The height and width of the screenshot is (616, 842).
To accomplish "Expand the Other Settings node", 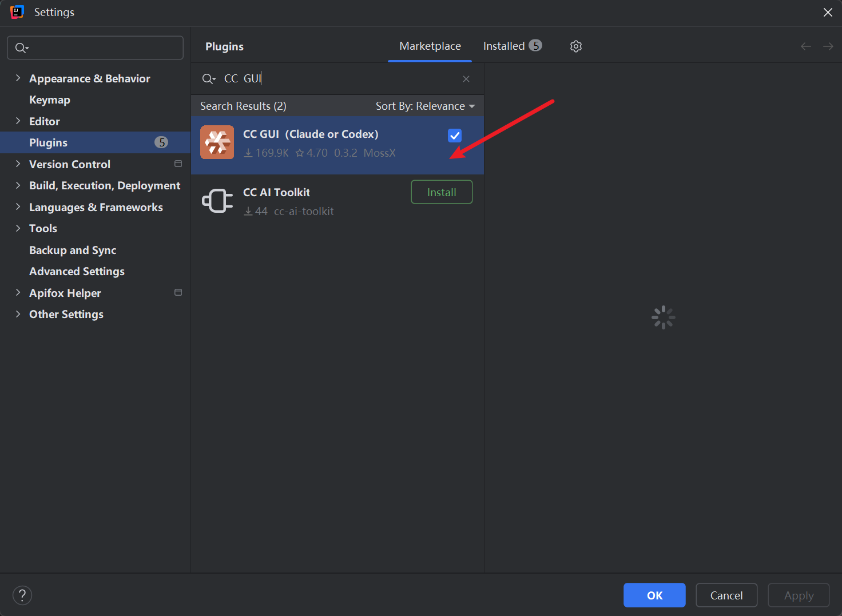I will [18, 314].
